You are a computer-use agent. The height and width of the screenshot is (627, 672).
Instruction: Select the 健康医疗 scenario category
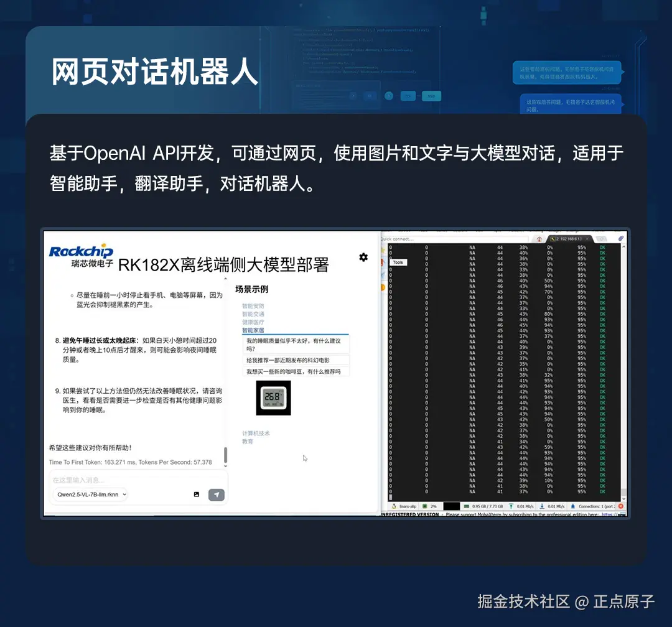tap(253, 322)
